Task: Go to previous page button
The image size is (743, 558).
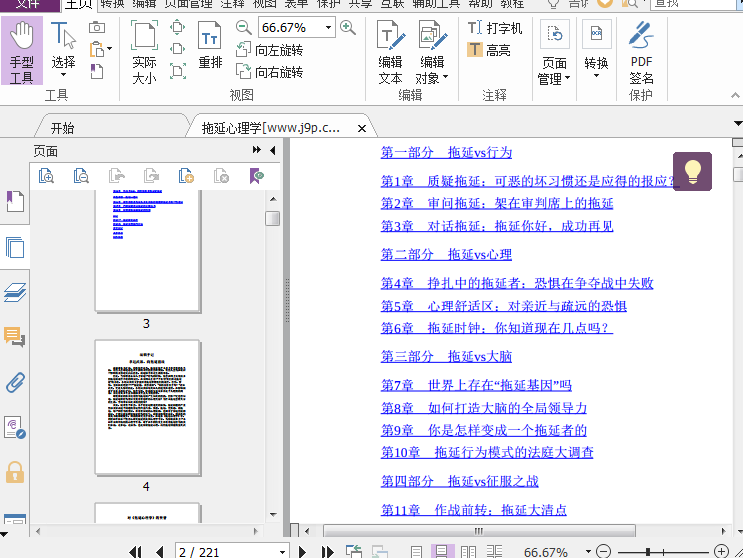Action: 159,551
